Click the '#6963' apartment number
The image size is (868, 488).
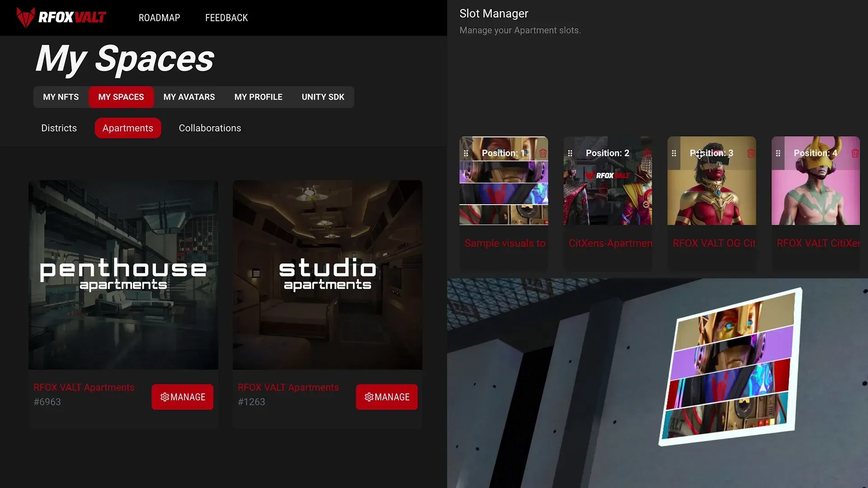click(x=47, y=402)
